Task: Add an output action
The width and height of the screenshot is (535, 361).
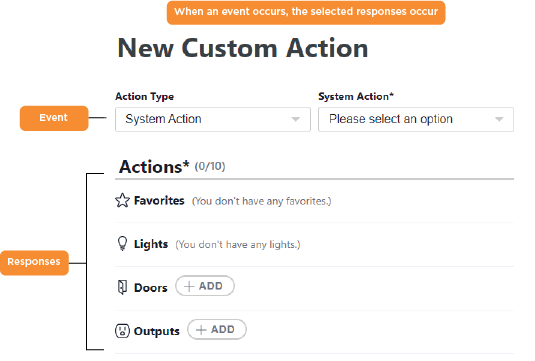Action: (217, 330)
